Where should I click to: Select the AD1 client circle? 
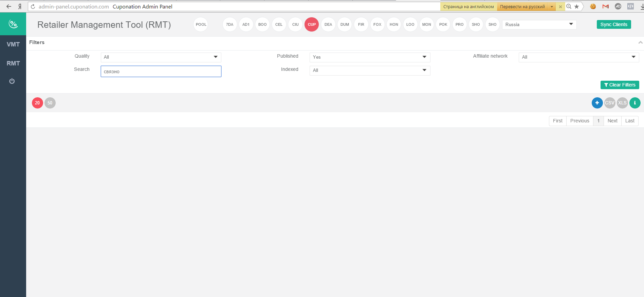pos(246,24)
